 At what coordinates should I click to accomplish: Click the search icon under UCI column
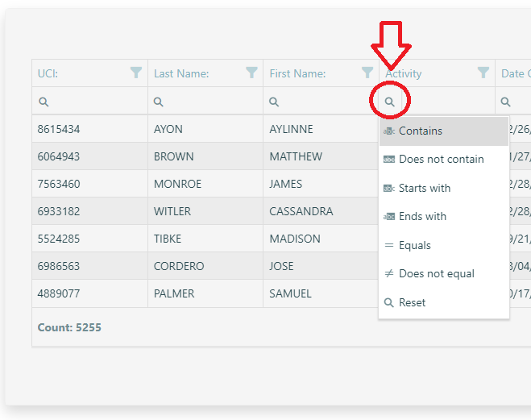pos(44,102)
